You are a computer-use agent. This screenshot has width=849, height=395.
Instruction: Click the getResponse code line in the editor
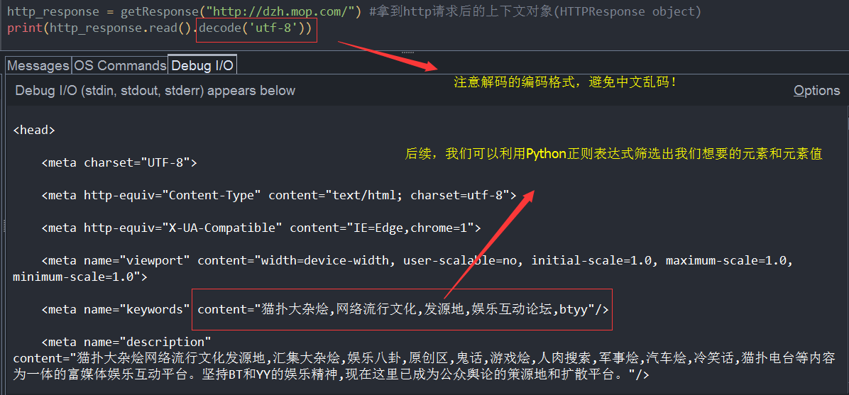(354, 12)
